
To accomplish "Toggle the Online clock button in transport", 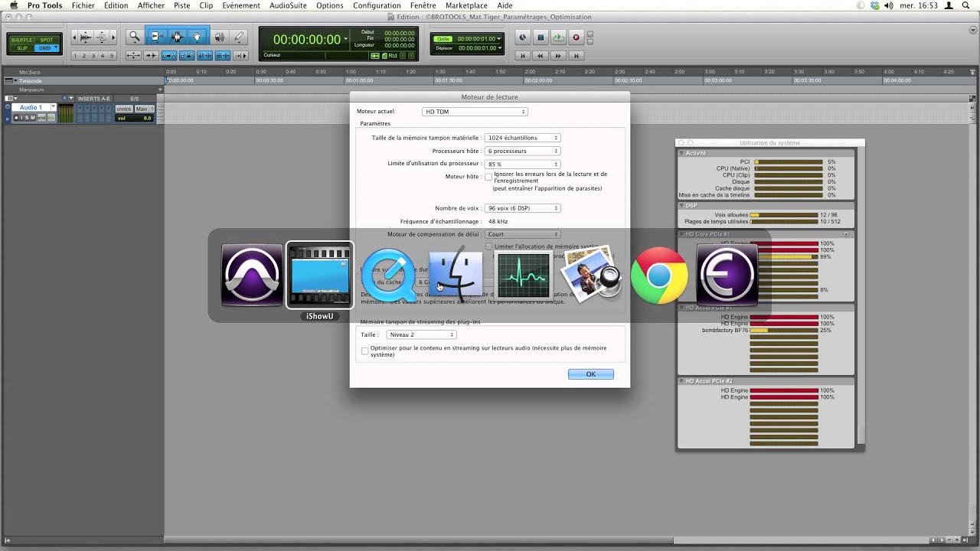I will coord(523,37).
